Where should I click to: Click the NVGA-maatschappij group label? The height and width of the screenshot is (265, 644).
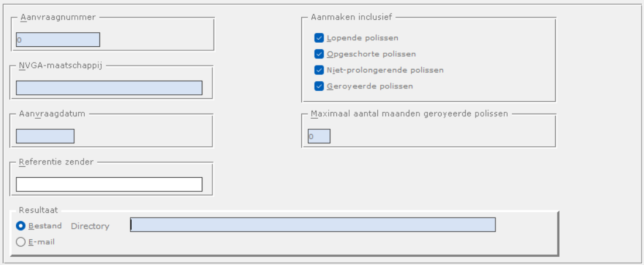point(61,65)
